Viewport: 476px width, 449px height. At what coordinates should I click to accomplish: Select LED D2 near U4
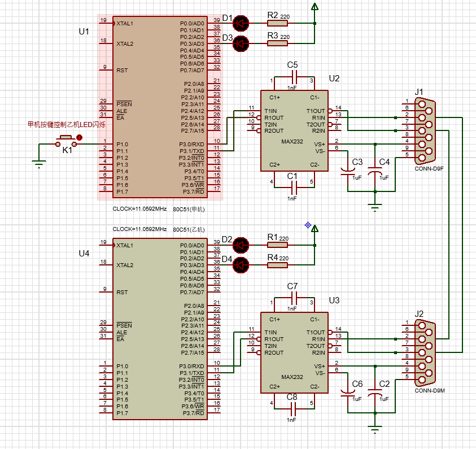point(241,245)
